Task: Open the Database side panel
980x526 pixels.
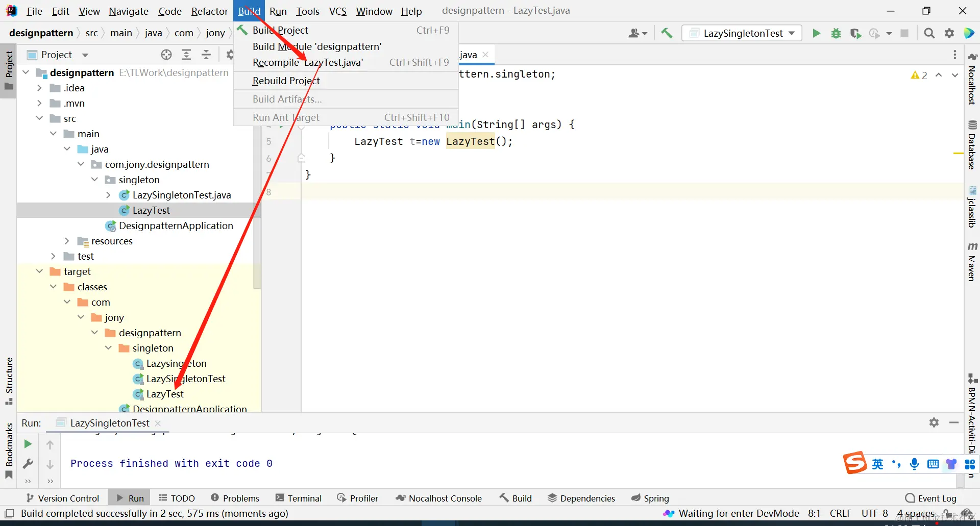Action: tap(972, 144)
